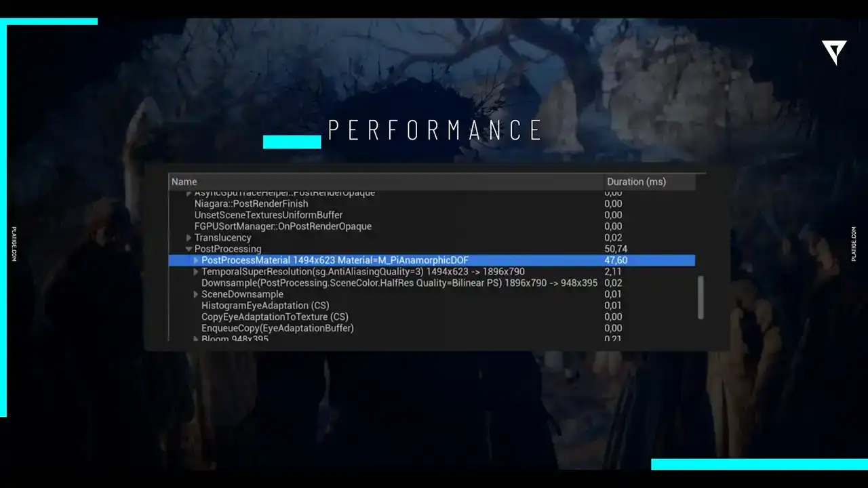The height and width of the screenshot is (488, 868).
Task: Select the CopyEyeAdaptationToTexture (CS) row
Action: [275, 317]
